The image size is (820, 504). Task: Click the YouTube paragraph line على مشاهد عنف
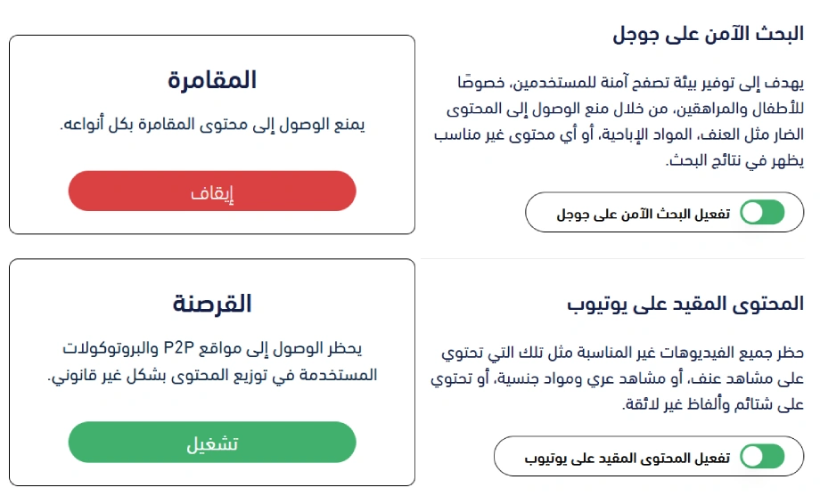pyautogui.click(x=617, y=378)
